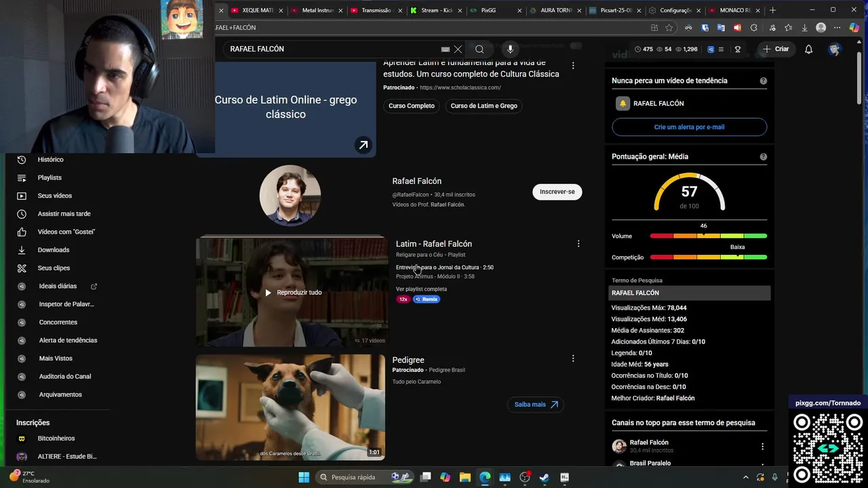
Task: Open ALTIERE - Estude Bi... subscription
Action: click(66, 457)
